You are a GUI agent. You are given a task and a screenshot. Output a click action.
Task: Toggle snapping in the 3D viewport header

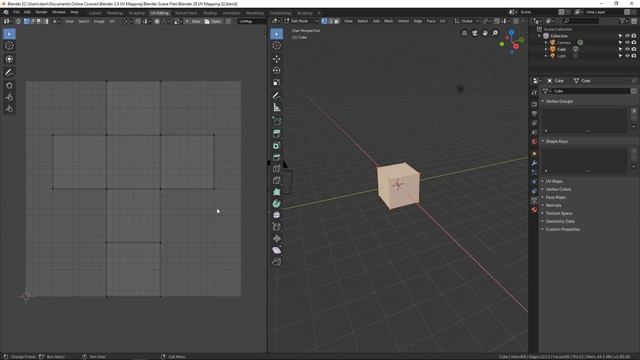[x=497, y=21]
